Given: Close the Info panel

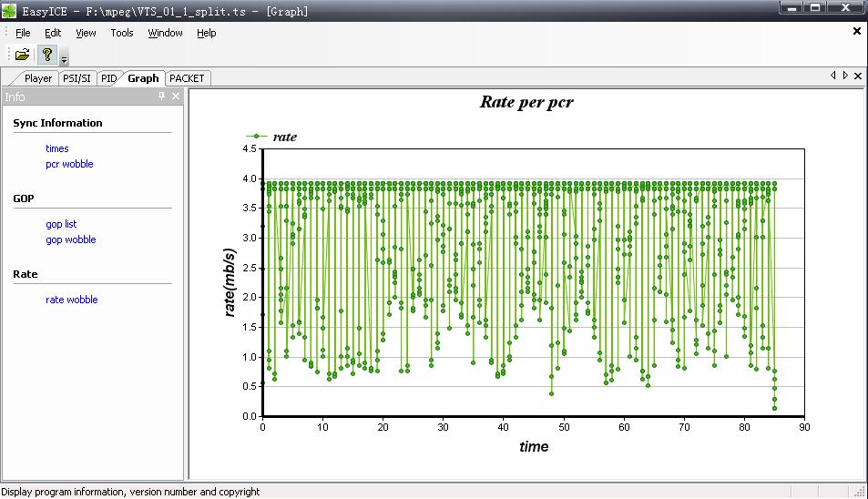Looking at the screenshot, I should point(176,97).
